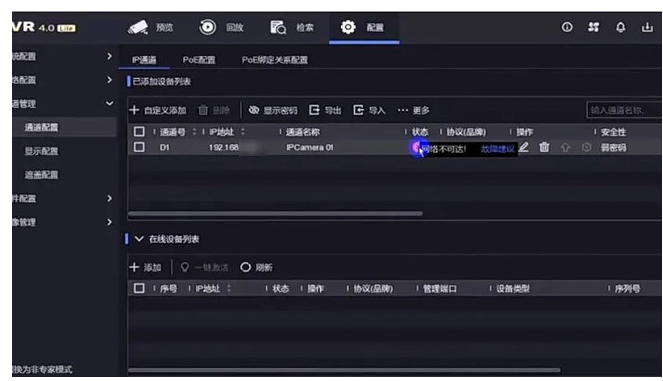
Task: Click the download icon in top bar
Action: point(647,27)
